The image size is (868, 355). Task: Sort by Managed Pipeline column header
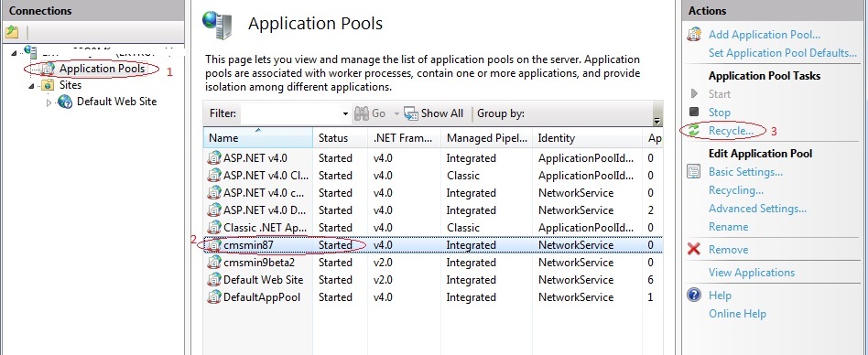click(486, 138)
